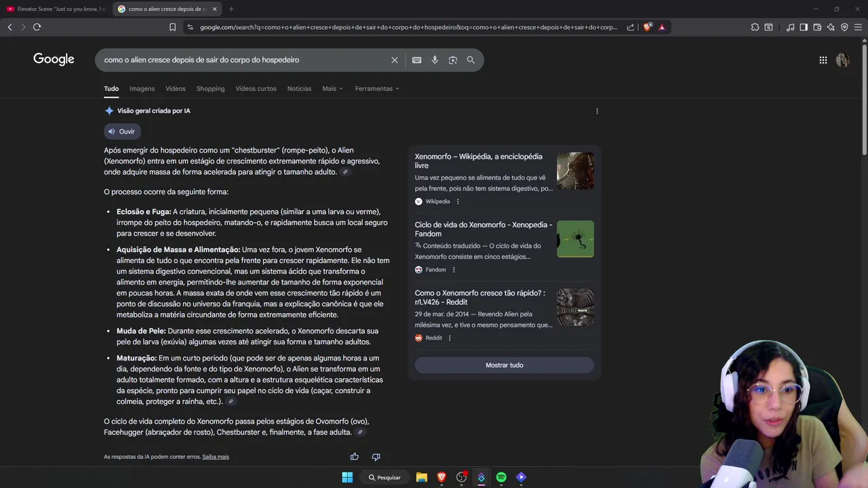Image resolution: width=868 pixels, height=488 pixels.
Task: Switch to the Shopping tab
Action: (x=210, y=89)
